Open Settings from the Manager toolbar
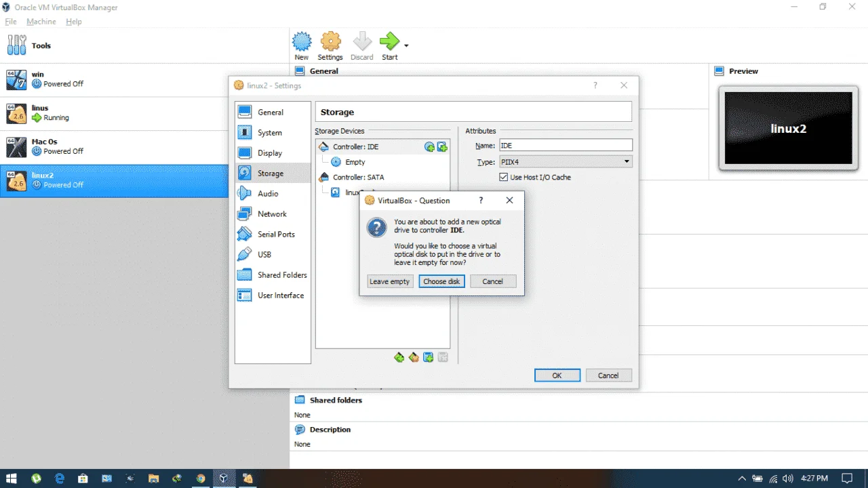 (330, 46)
